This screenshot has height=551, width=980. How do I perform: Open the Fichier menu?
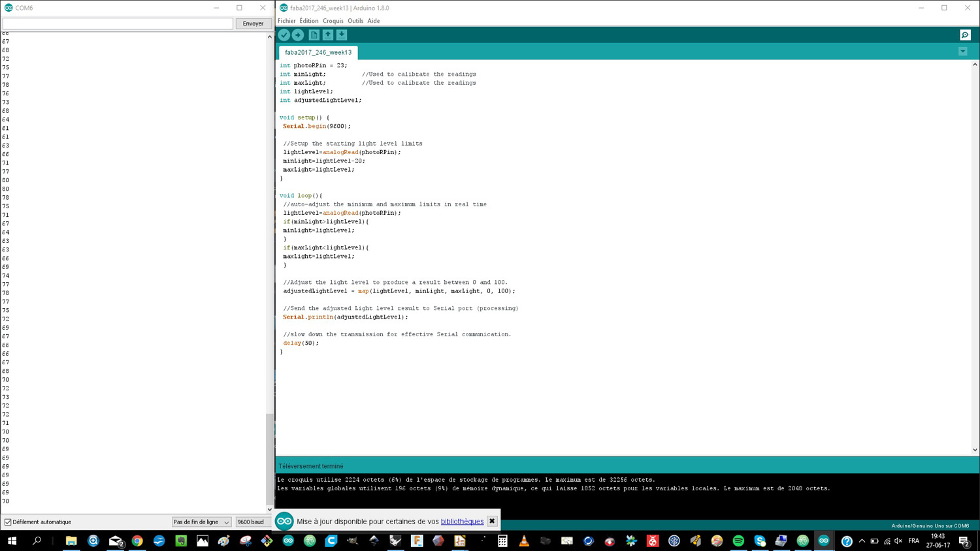coord(286,21)
